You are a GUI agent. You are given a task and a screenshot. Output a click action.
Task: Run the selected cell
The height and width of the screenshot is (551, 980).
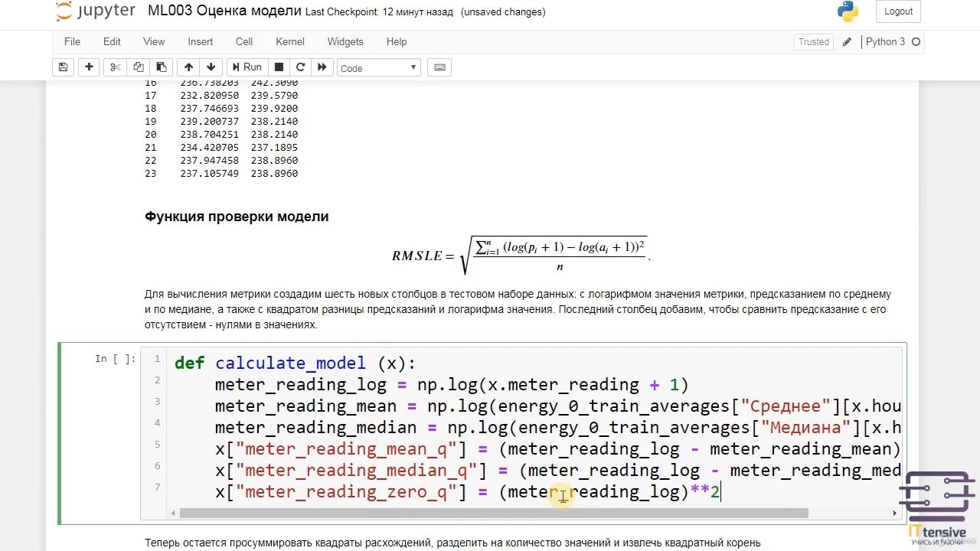pyautogui.click(x=247, y=67)
